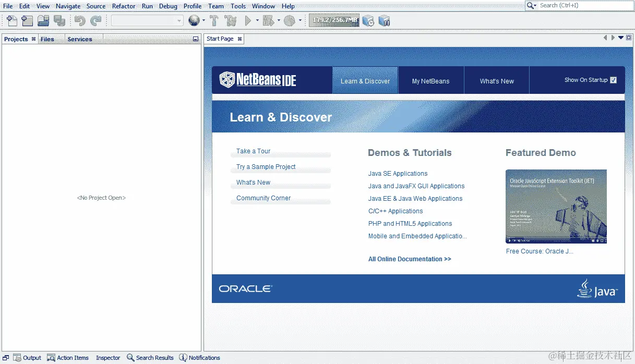Click the Build Project hammer icon
Screen dimensions: 635x364
click(x=214, y=21)
